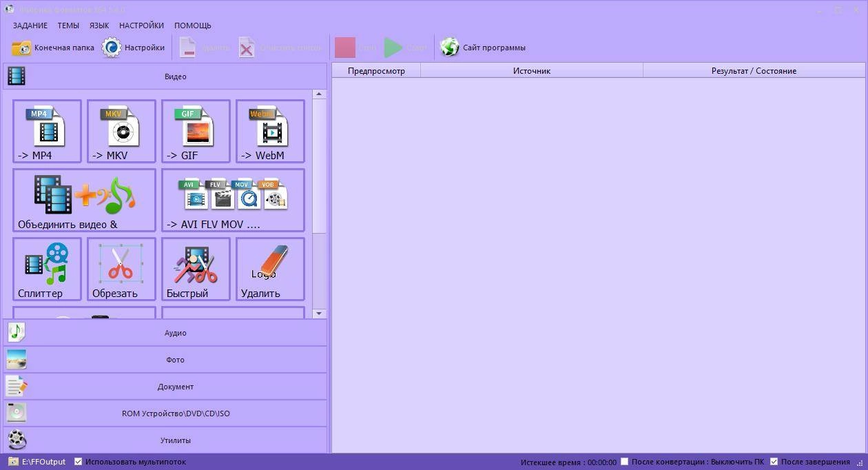This screenshot has height=470, width=868.
Task: Click the green Start play icon
Action: (x=393, y=48)
